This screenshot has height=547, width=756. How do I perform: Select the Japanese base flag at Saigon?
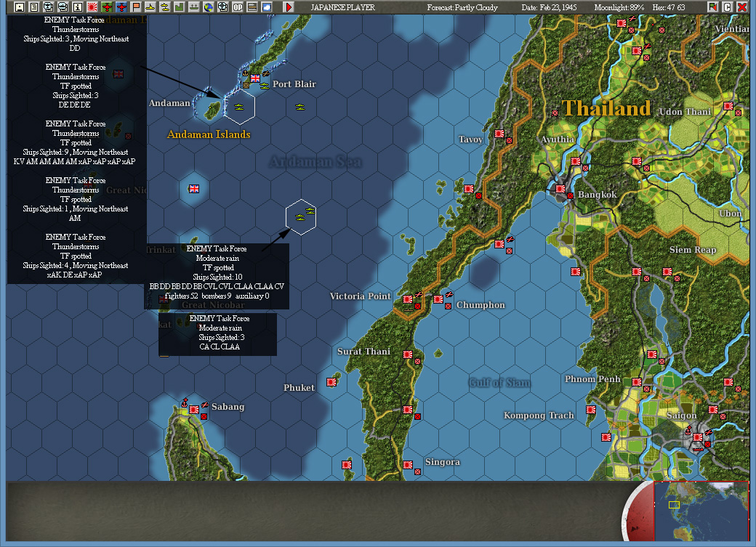click(698, 437)
